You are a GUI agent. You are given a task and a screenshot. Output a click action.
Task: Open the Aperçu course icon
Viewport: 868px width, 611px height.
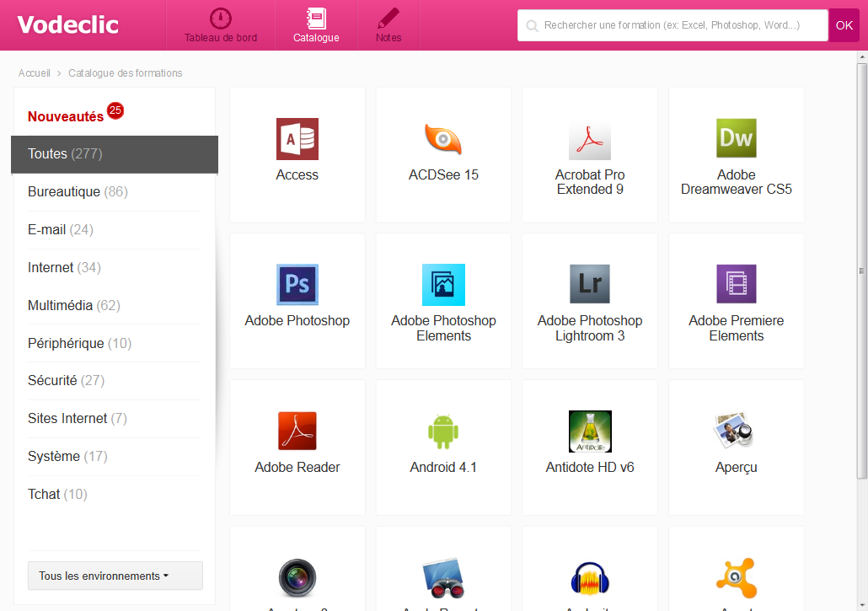(x=735, y=430)
